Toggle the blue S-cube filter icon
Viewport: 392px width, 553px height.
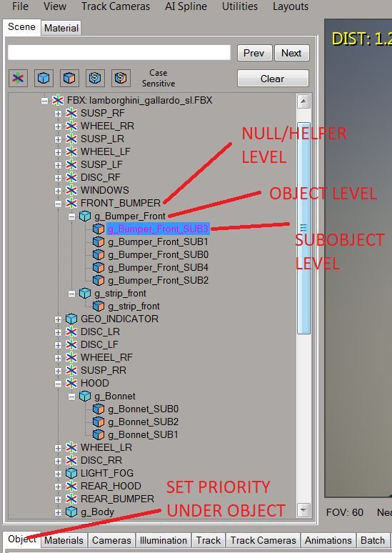[x=95, y=78]
